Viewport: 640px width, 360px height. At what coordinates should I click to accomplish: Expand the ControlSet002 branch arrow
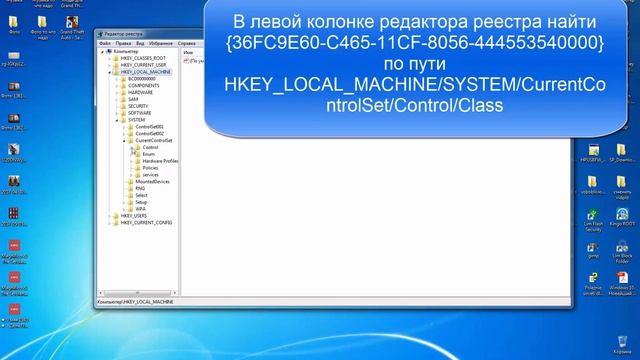124,134
